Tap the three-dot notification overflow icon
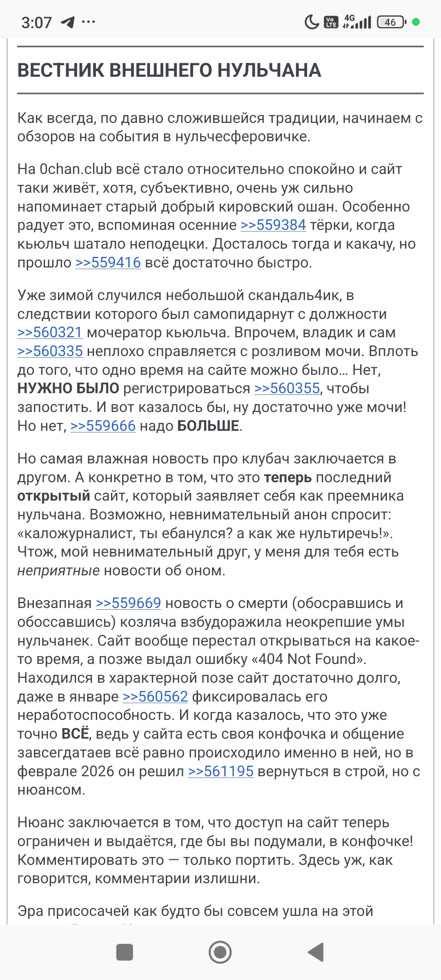 pos(89,22)
